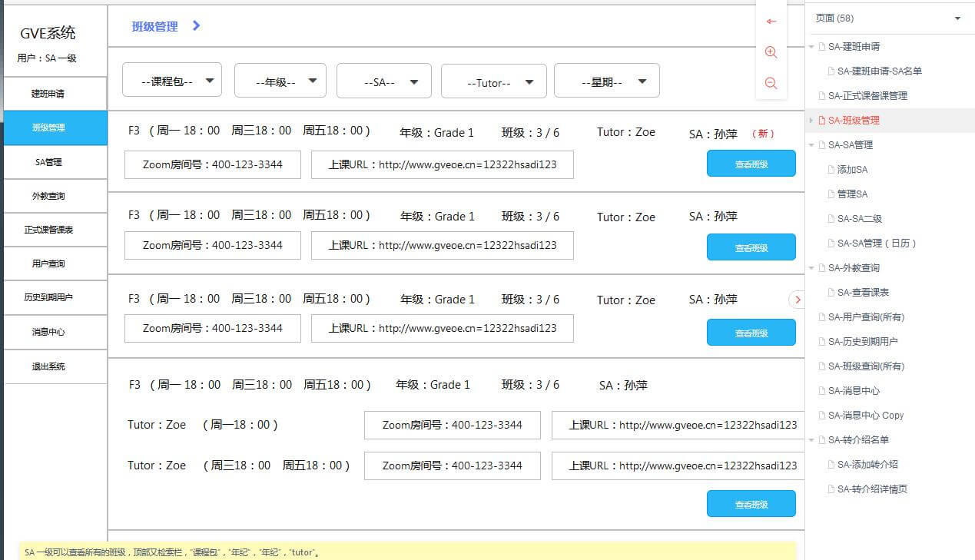Click the red chevron panel collapse icon
The width and height of the screenshot is (975, 560).
click(x=798, y=300)
